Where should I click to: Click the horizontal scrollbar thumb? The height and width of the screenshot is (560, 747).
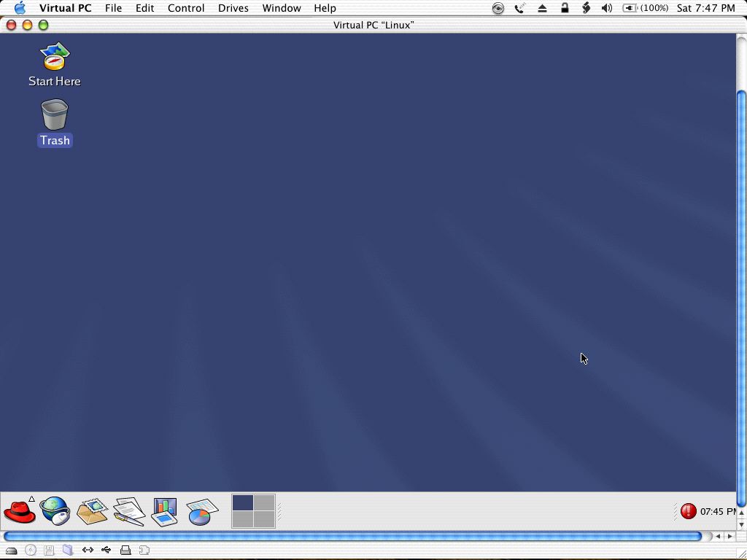[352, 536]
